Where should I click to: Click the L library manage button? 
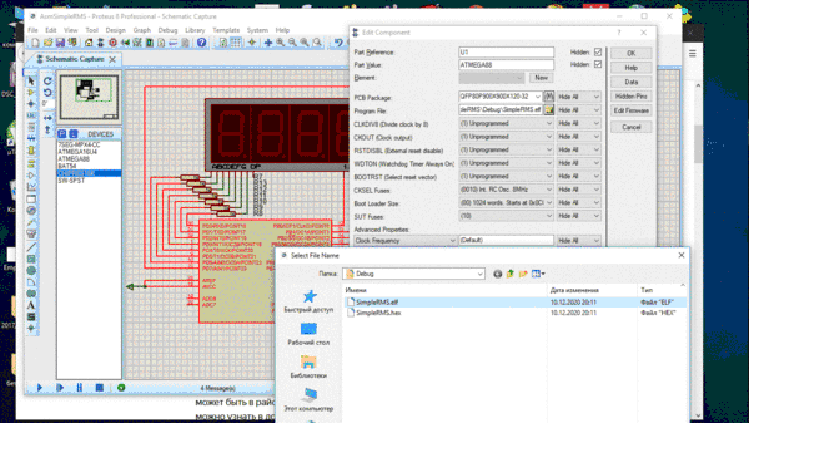click(x=73, y=134)
